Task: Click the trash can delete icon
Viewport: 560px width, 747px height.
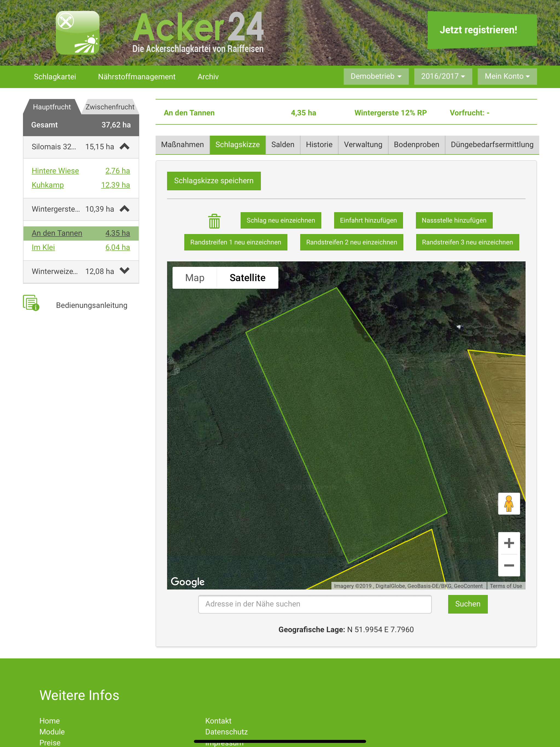Action: pyautogui.click(x=214, y=221)
